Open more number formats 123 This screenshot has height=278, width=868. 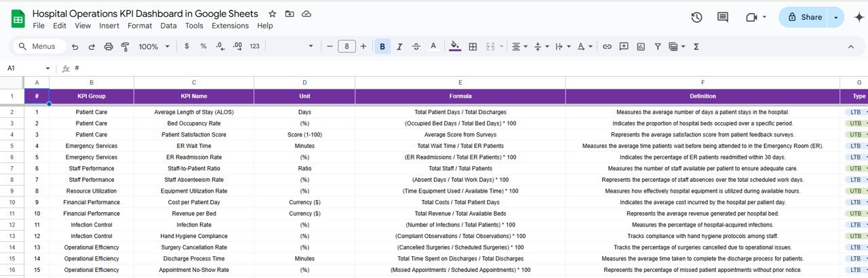[255, 47]
